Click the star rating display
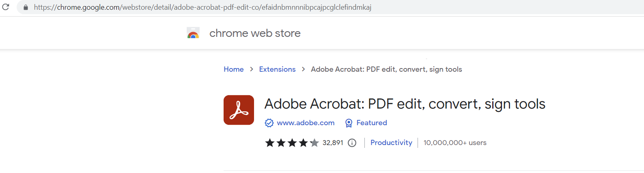The width and height of the screenshot is (644, 173). [x=292, y=143]
